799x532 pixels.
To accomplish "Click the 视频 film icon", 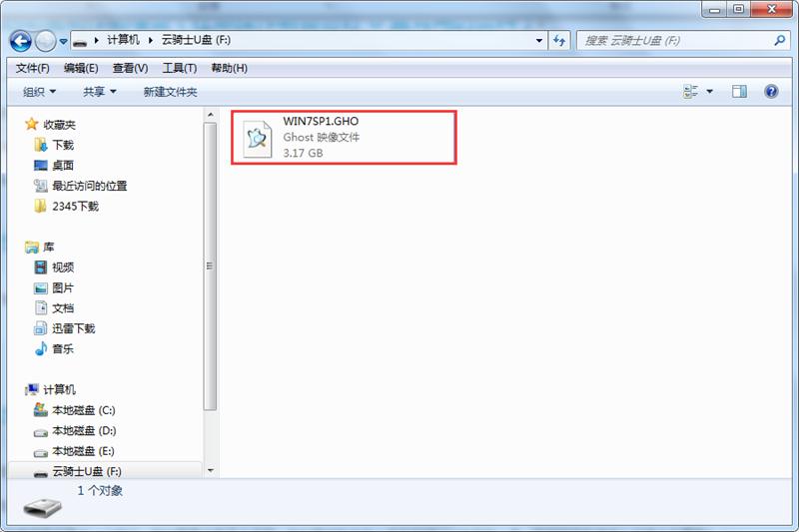I will [40, 267].
